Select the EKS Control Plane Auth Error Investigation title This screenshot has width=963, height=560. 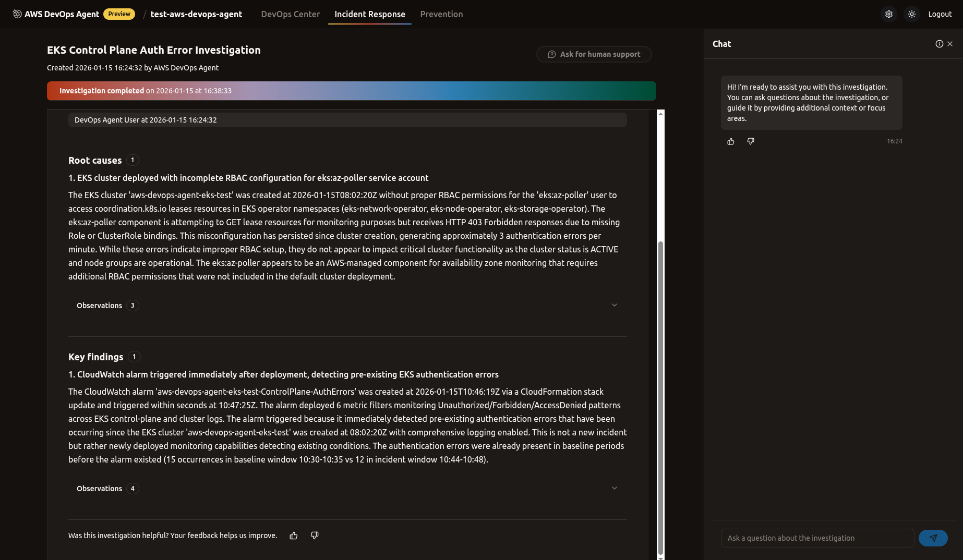tap(154, 50)
